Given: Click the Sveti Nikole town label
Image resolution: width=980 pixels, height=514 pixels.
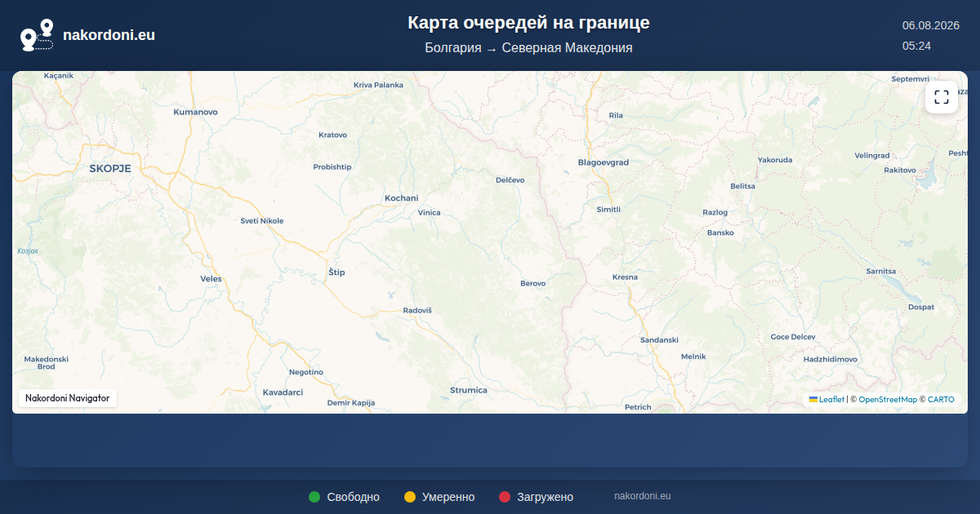Looking at the screenshot, I should tap(262, 221).
